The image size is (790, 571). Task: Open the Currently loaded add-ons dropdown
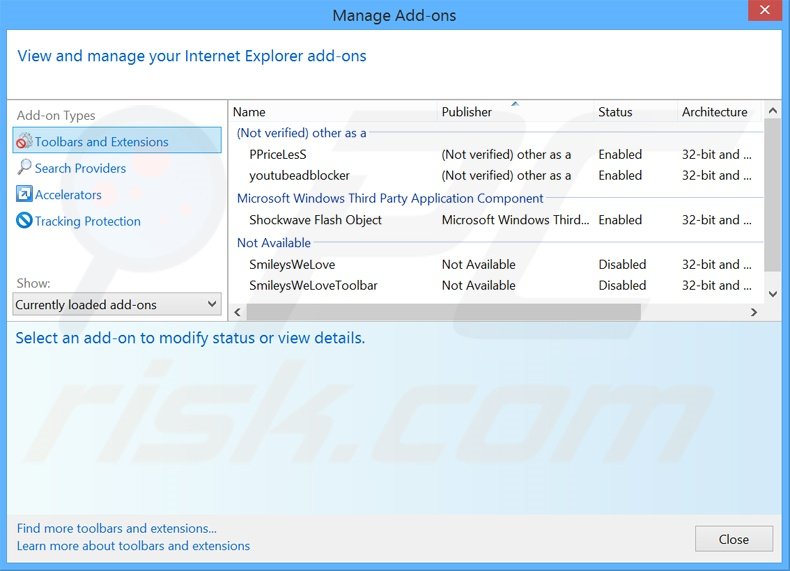click(117, 304)
